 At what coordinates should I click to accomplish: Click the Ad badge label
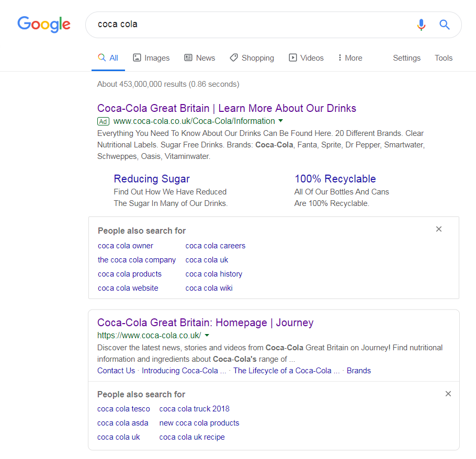103,121
